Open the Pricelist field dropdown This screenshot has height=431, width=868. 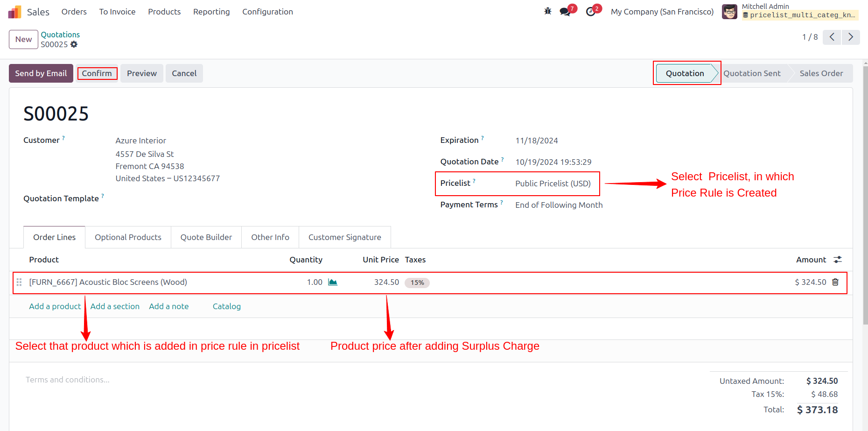[x=553, y=184]
